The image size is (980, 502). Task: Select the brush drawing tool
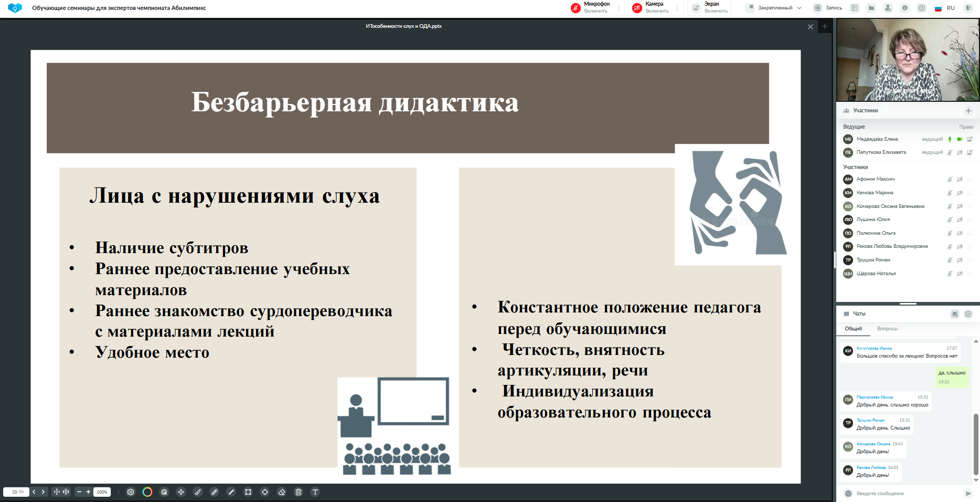coord(198,492)
